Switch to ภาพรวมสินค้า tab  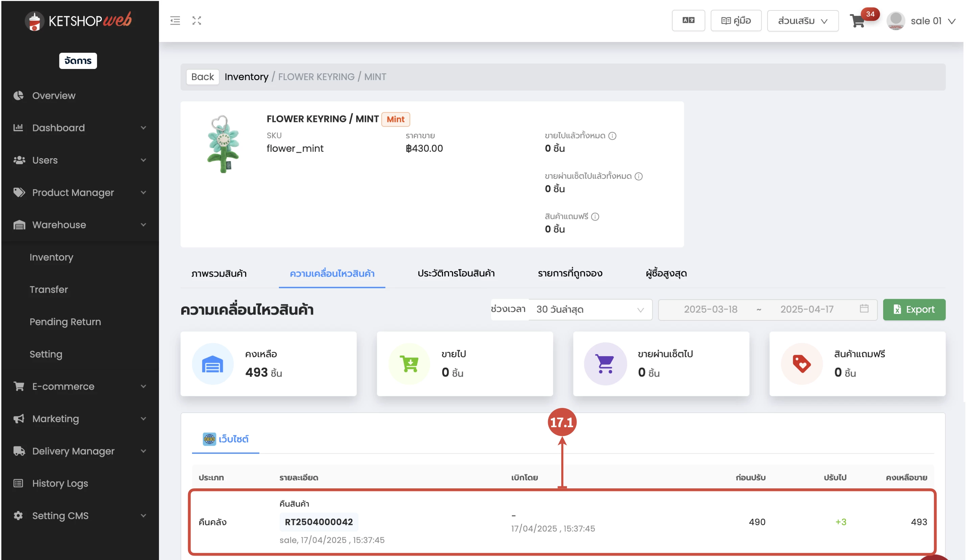[219, 273]
